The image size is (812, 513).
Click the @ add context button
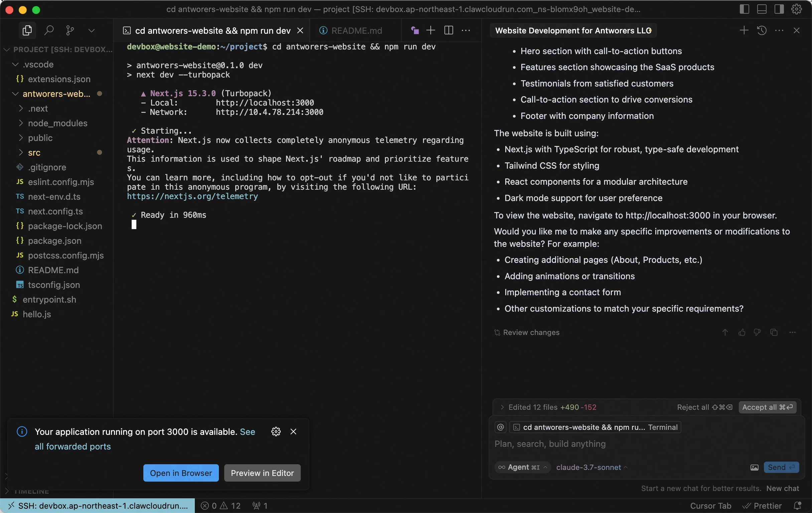pyautogui.click(x=501, y=427)
